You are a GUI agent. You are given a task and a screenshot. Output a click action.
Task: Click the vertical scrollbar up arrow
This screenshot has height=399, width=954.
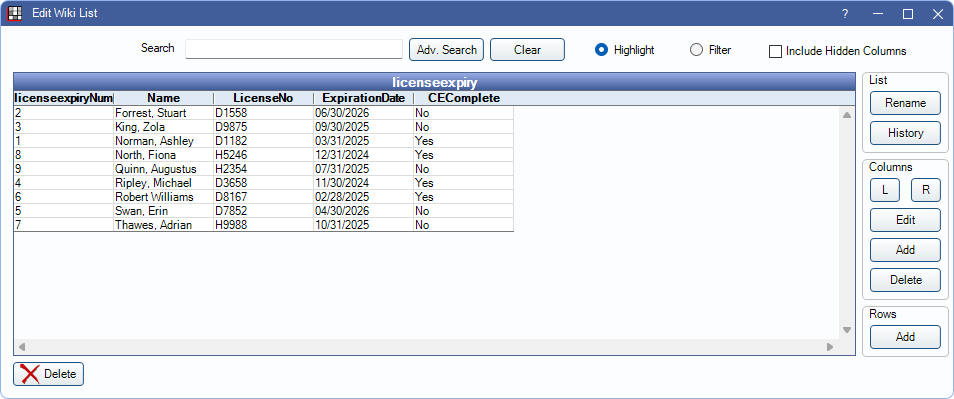[x=846, y=114]
